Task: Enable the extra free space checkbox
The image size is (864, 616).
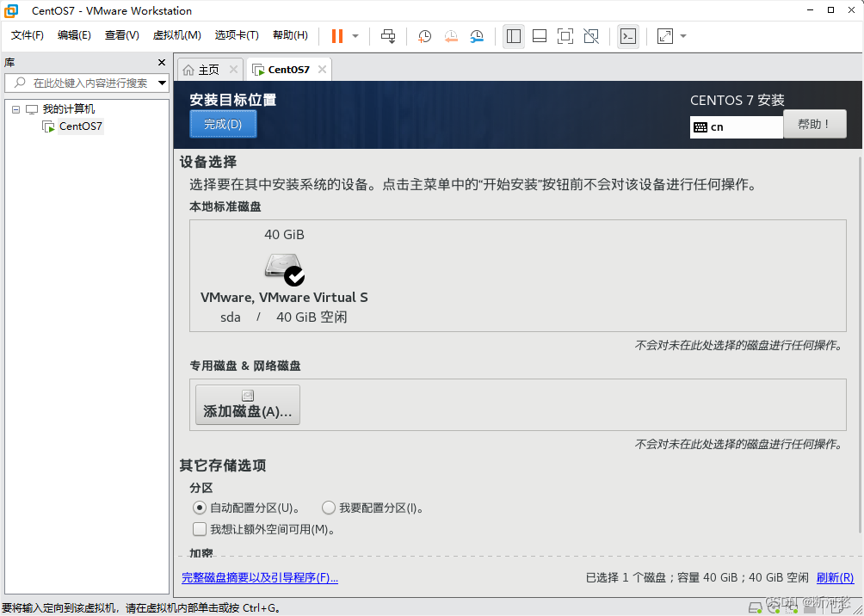Action: [200, 528]
